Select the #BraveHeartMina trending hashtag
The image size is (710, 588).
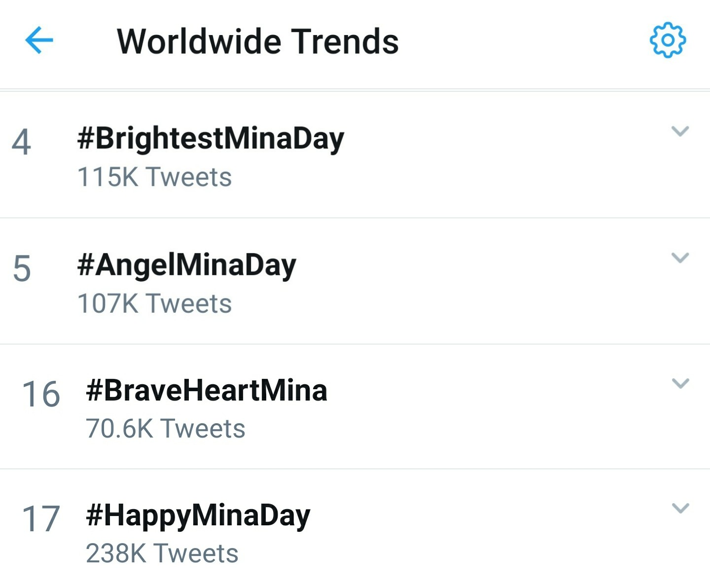pos(206,391)
